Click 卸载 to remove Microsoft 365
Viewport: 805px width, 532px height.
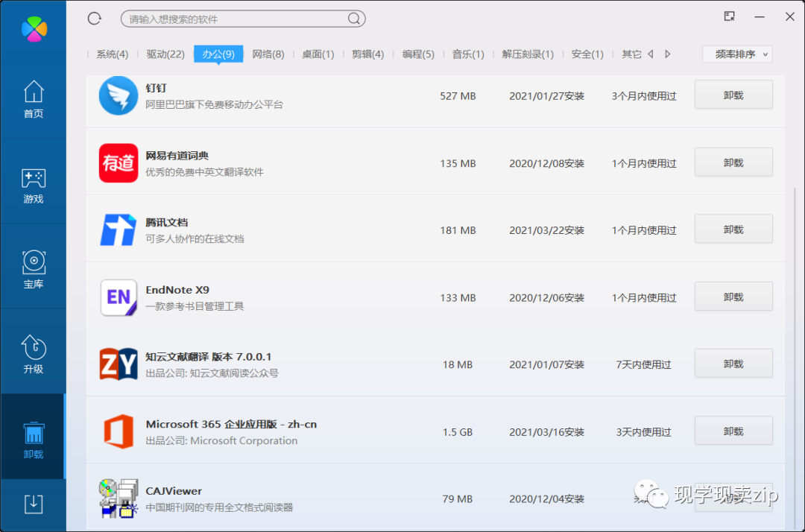733,431
